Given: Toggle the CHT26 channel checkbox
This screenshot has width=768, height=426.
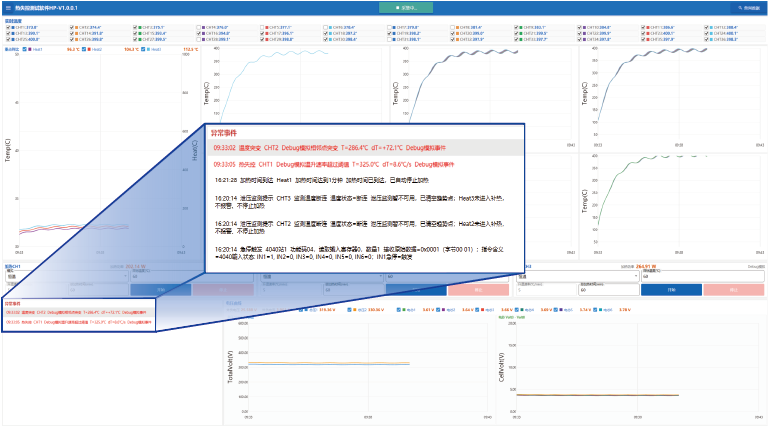Looking at the screenshot, I should pyautogui.click(x=72, y=39).
